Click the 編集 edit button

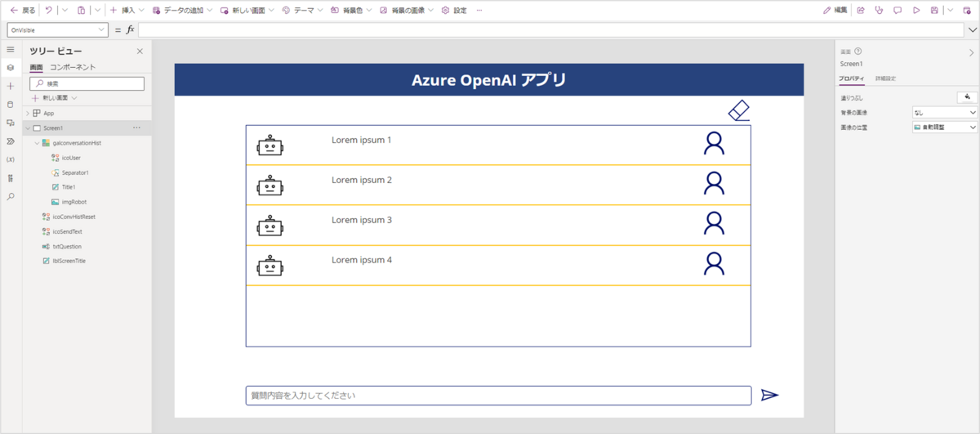click(x=835, y=10)
